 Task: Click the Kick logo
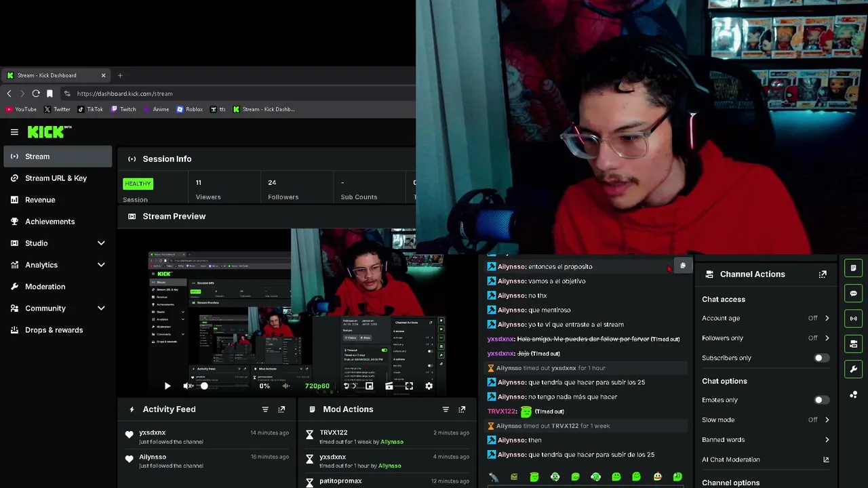point(50,132)
